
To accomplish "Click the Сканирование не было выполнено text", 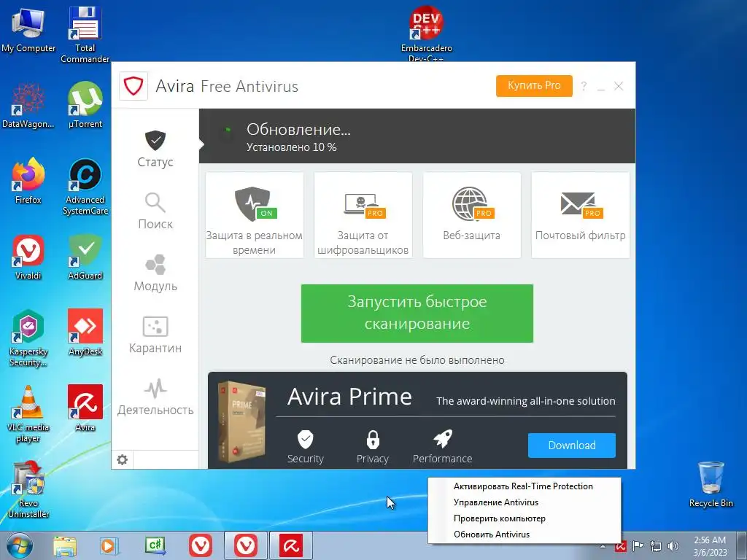I will coord(417,360).
